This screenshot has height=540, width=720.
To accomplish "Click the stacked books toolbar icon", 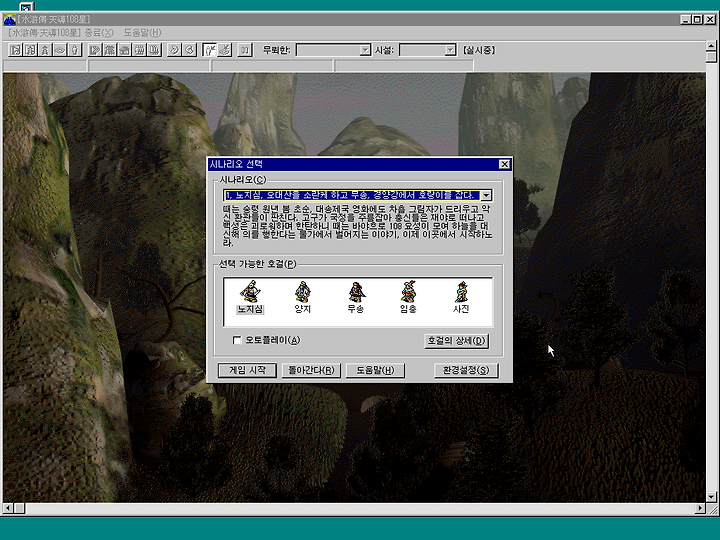I will coord(154,50).
